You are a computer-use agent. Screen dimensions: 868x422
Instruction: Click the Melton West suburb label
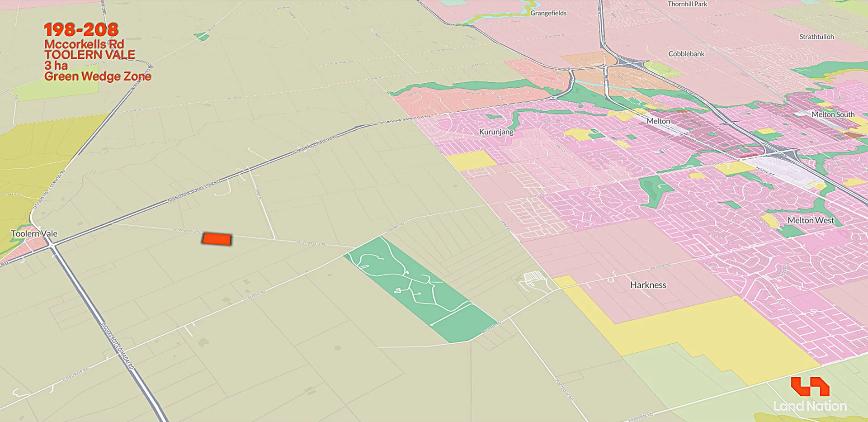811,220
